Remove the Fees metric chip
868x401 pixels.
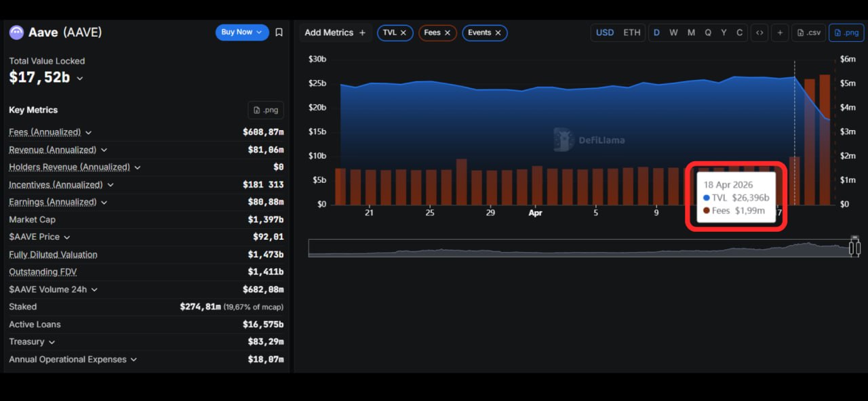tap(447, 33)
